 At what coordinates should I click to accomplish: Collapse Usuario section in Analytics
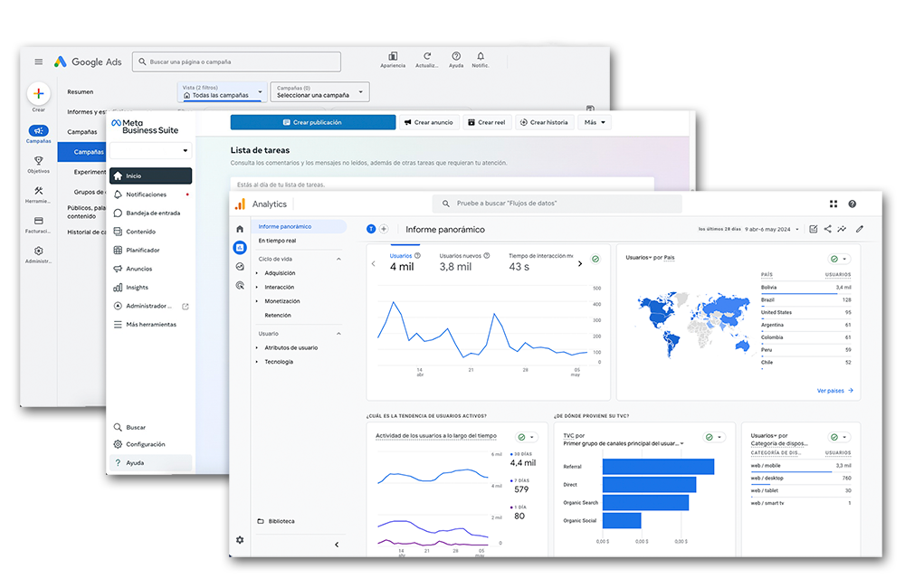[338, 334]
